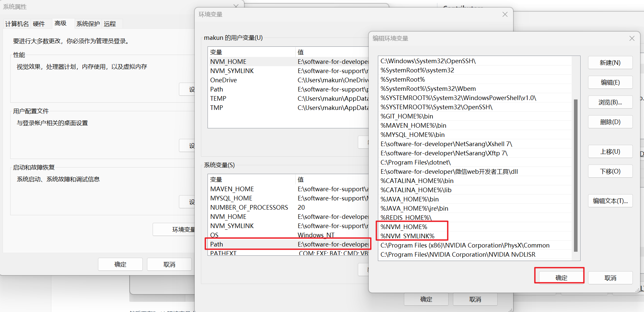Screen dimensions: 644x312
Task: Select %SYSTEMROOT%\System32\OpenSSH\ entry
Action: [475, 107]
